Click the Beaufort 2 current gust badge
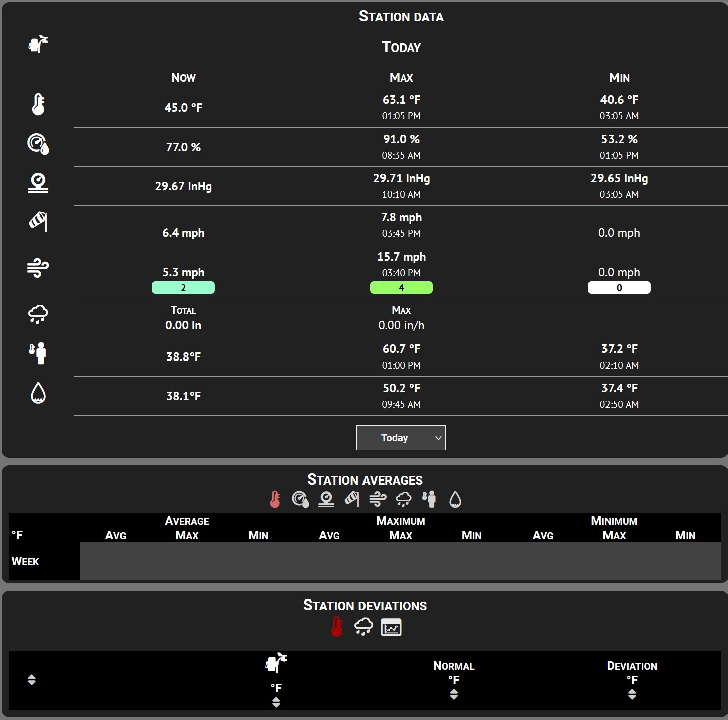728x720 pixels. point(183,288)
